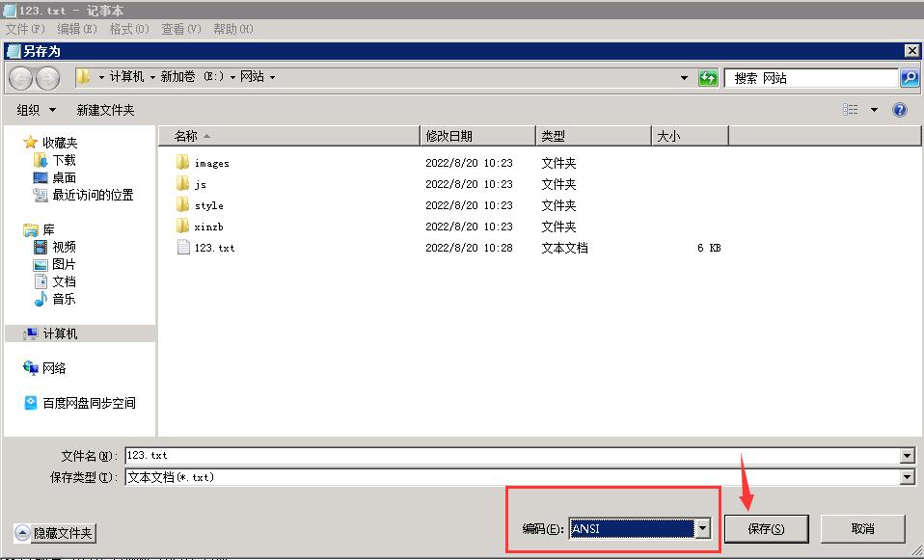The height and width of the screenshot is (560, 924).
Task: Sort by the 类型 column header
Action: pos(593,136)
